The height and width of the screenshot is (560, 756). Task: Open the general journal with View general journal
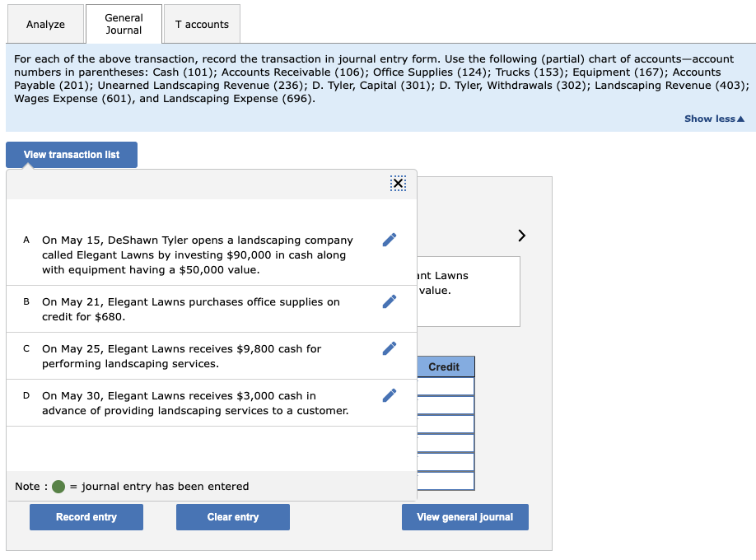(x=464, y=517)
